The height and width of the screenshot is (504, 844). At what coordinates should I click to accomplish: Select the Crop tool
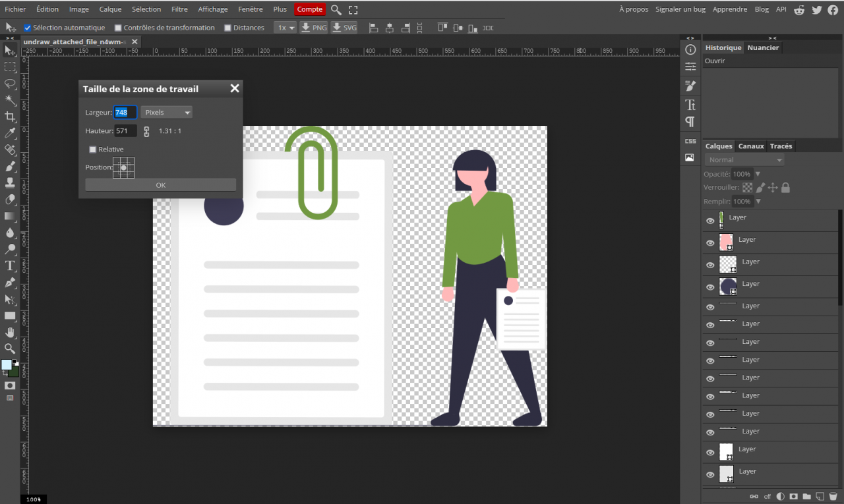(x=10, y=117)
